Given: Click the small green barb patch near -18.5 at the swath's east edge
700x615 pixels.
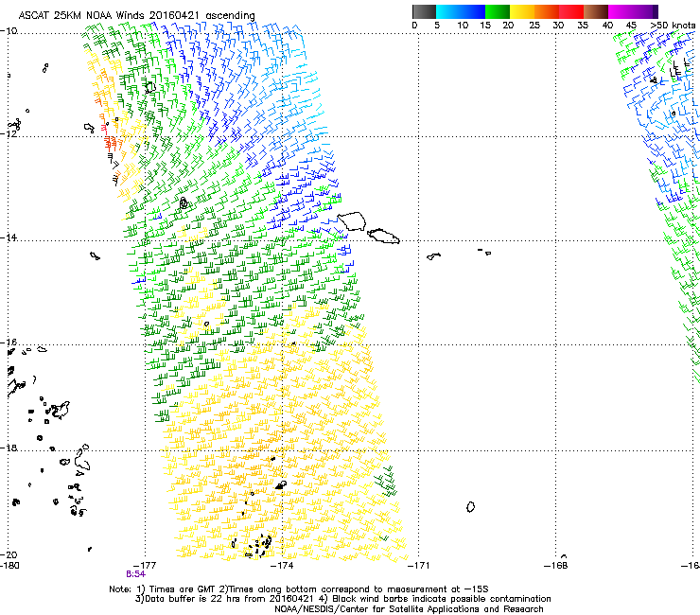Looking at the screenshot, I should pos(385,481).
